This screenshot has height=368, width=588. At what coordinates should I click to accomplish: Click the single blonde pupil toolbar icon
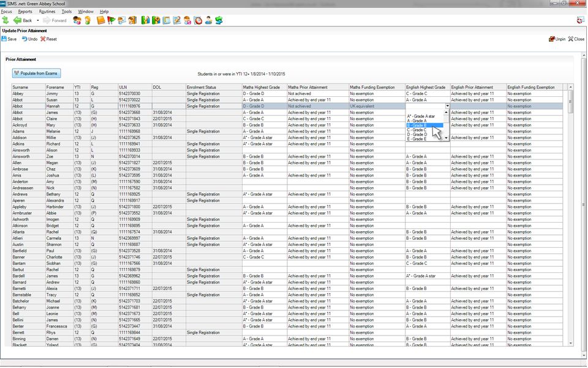[x=88, y=20]
